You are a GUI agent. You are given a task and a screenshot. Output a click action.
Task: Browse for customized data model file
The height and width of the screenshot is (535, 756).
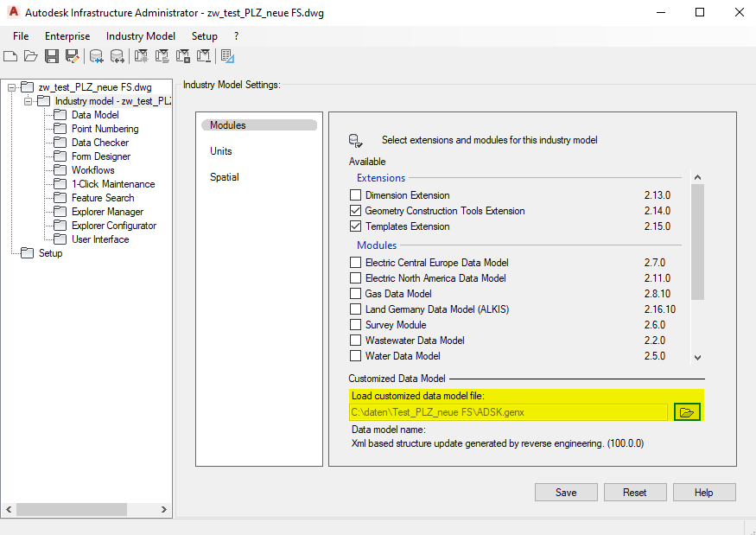point(687,412)
